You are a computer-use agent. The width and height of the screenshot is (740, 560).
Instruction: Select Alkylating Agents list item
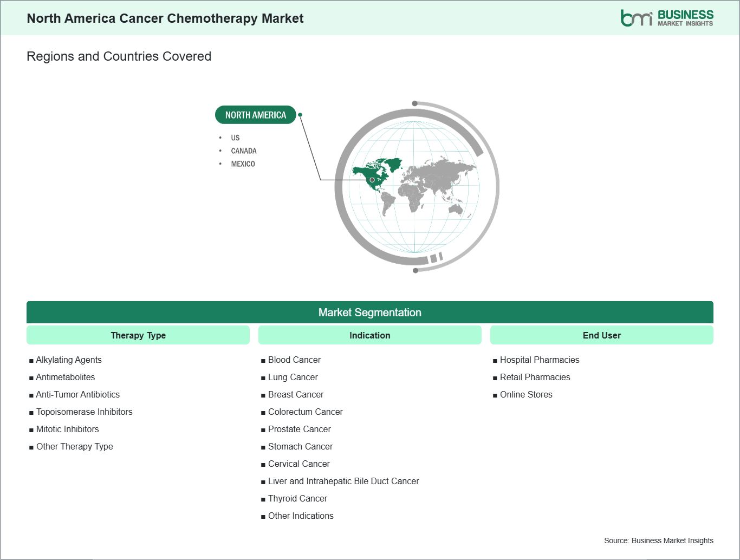69,360
